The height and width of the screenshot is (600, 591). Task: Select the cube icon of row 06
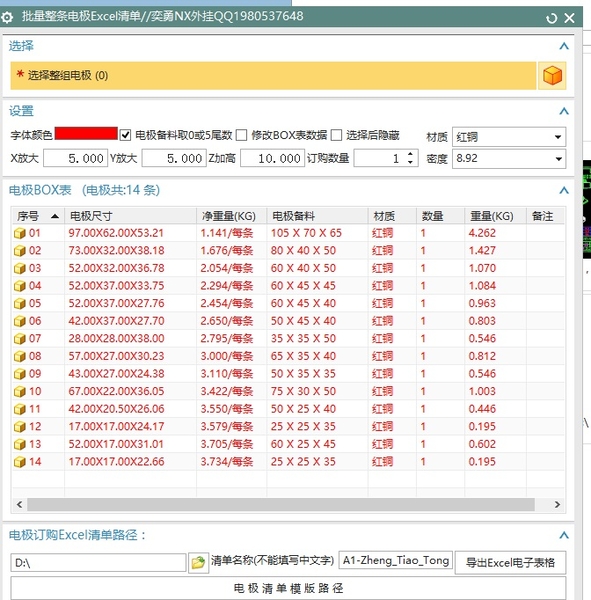point(20,321)
